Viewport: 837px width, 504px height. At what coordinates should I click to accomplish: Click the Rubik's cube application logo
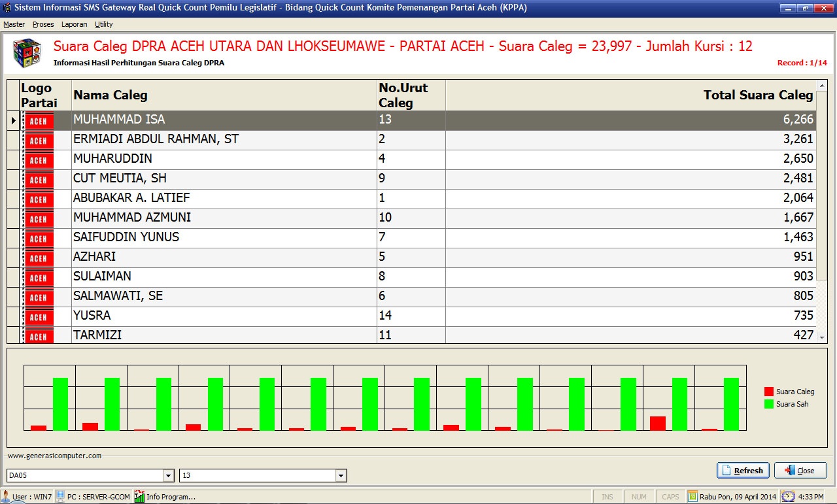(27, 54)
